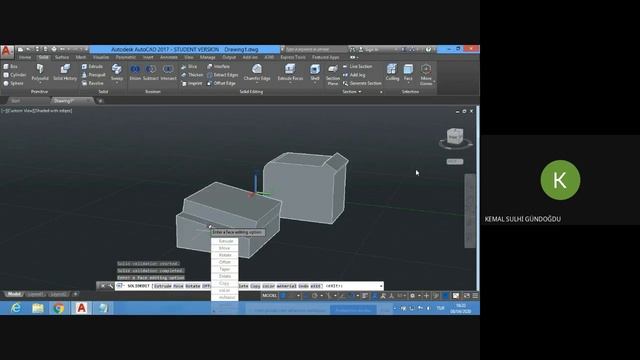
Task: Click the Presspull tool
Action: click(x=93, y=75)
